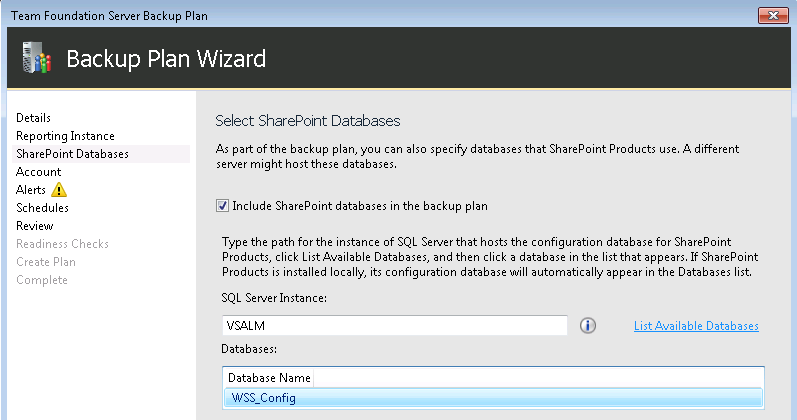Viewport: 797px width, 420px height.
Task: Navigate to the Account step
Action: point(38,172)
